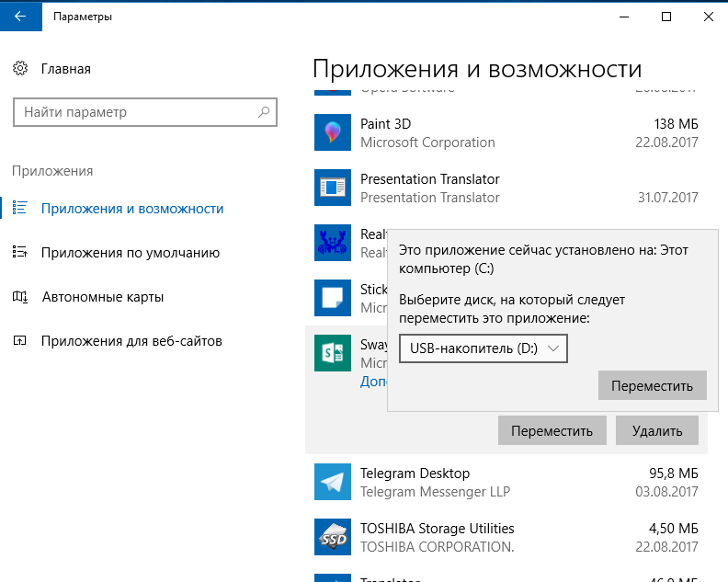Screen dimensions: 728x582
Task: Click the date 31.07.2017
Action: point(668,198)
